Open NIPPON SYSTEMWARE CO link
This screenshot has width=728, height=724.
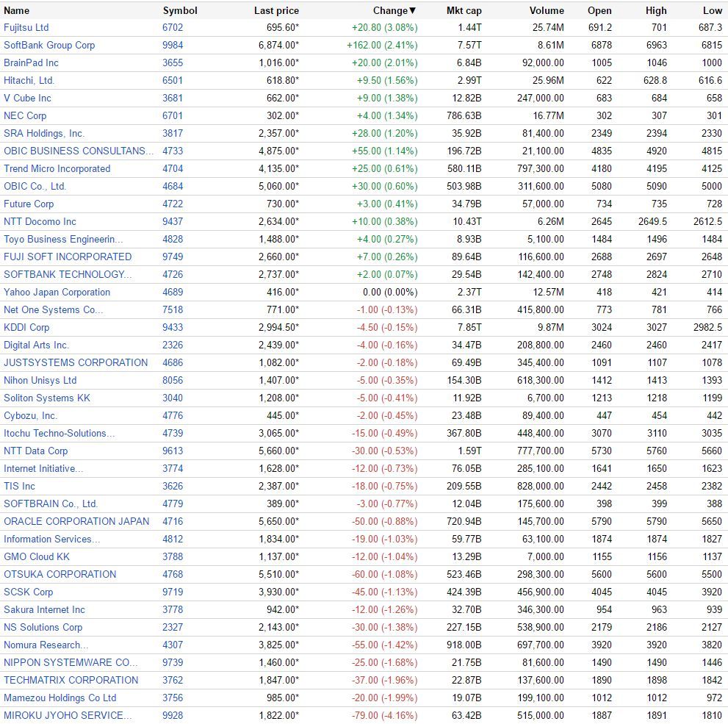tap(71, 663)
